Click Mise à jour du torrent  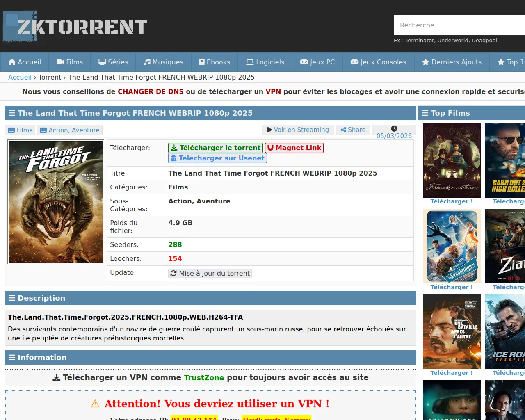pyautogui.click(x=210, y=273)
